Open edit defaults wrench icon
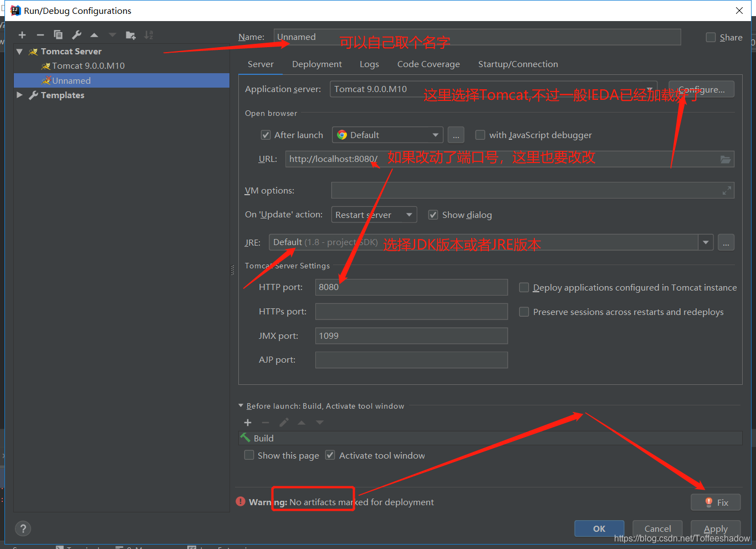This screenshot has height=549, width=756. 76,35
